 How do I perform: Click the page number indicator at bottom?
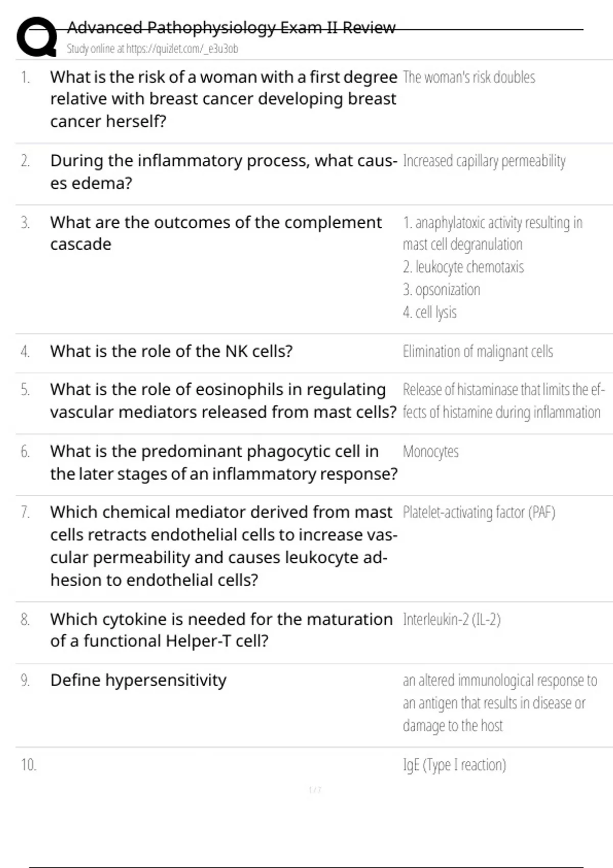coord(315,790)
